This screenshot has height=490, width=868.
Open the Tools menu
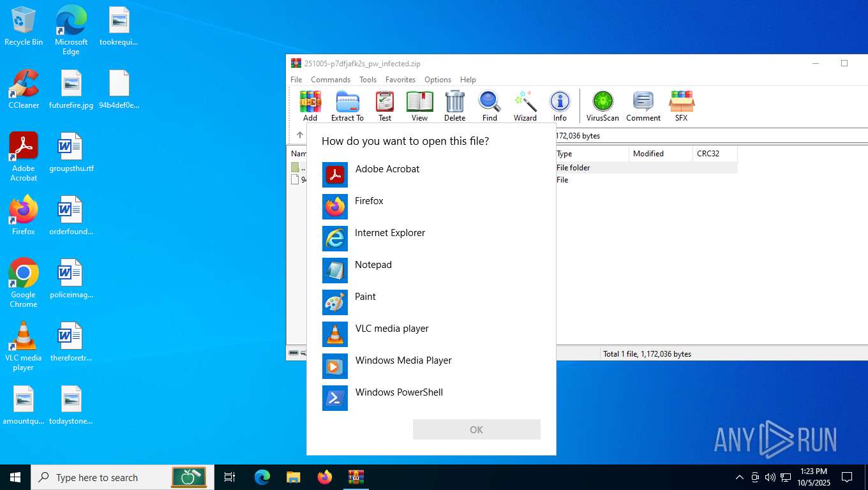(x=368, y=80)
